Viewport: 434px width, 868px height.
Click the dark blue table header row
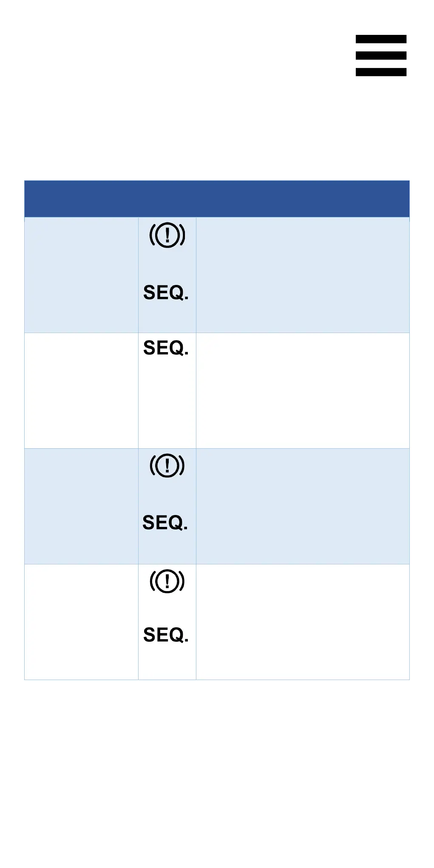(217, 199)
